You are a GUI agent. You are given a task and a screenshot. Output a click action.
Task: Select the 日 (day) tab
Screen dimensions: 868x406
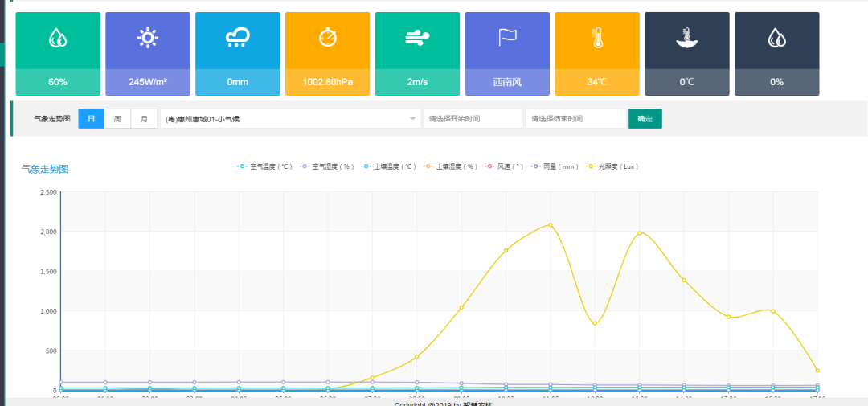point(92,118)
